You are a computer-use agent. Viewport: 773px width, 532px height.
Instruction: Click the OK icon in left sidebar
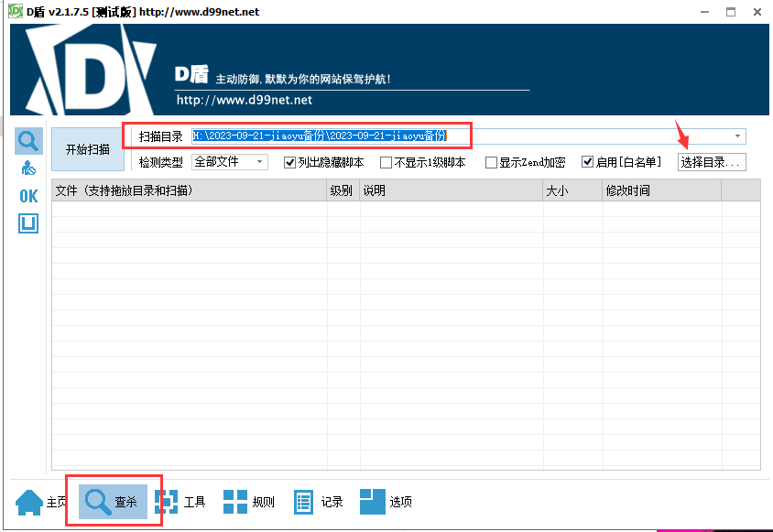(x=28, y=196)
